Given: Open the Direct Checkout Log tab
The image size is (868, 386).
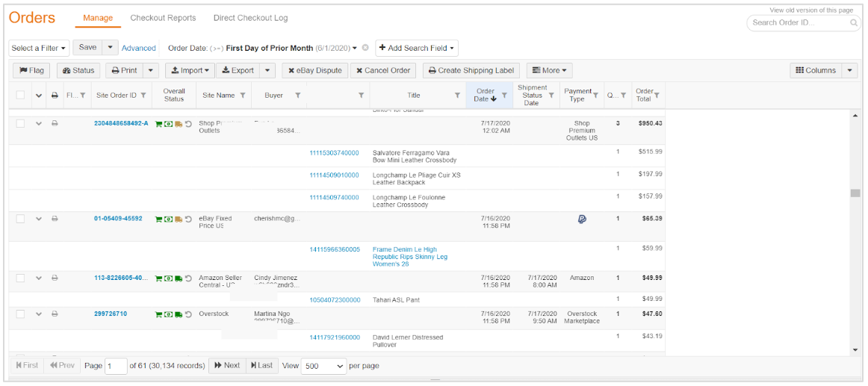Looking at the screenshot, I should pyautogui.click(x=251, y=18).
